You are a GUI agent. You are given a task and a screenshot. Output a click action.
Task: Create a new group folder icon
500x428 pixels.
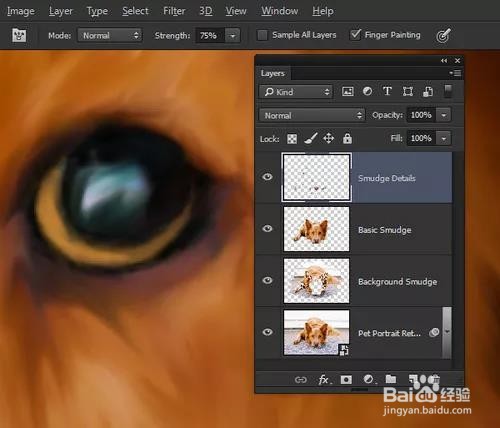pos(391,379)
